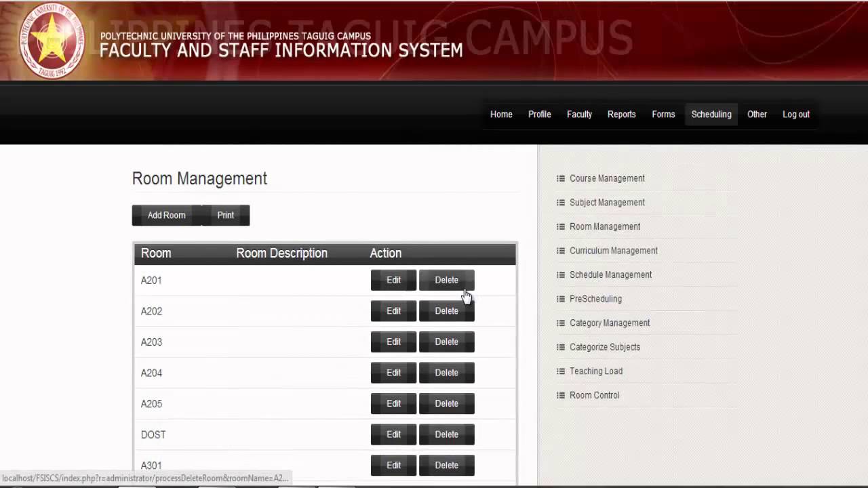The image size is (868, 488).
Task: Click list icon beside Categorize Subjects
Action: tap(561, 347)
